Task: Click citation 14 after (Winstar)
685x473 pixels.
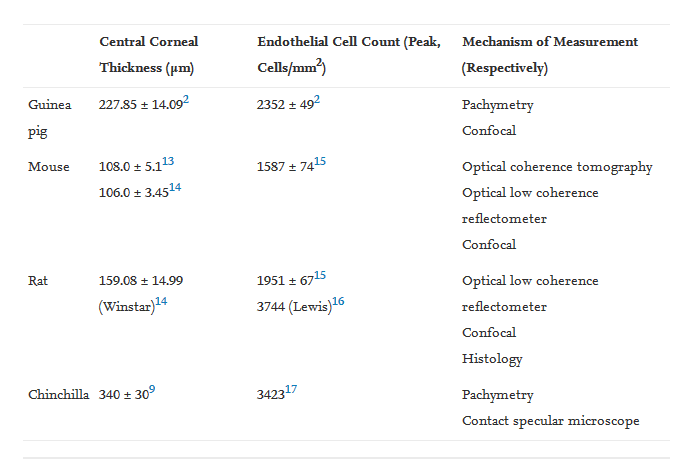Action: [161, 302]
